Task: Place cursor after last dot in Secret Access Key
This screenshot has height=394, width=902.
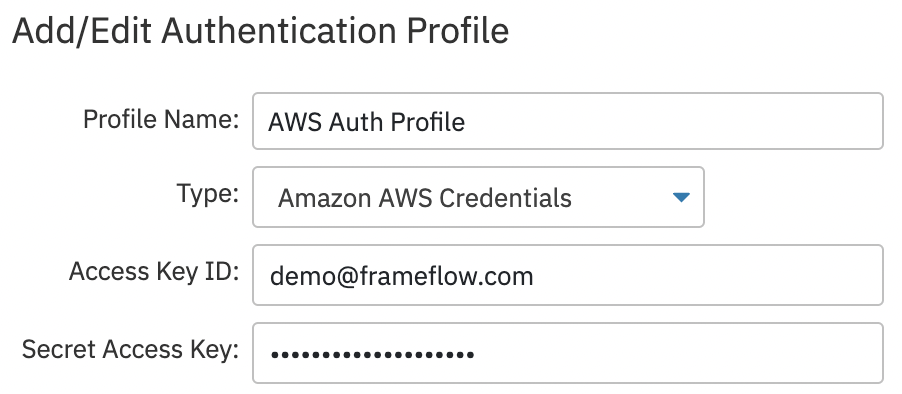Action: [x=475, y=354]
